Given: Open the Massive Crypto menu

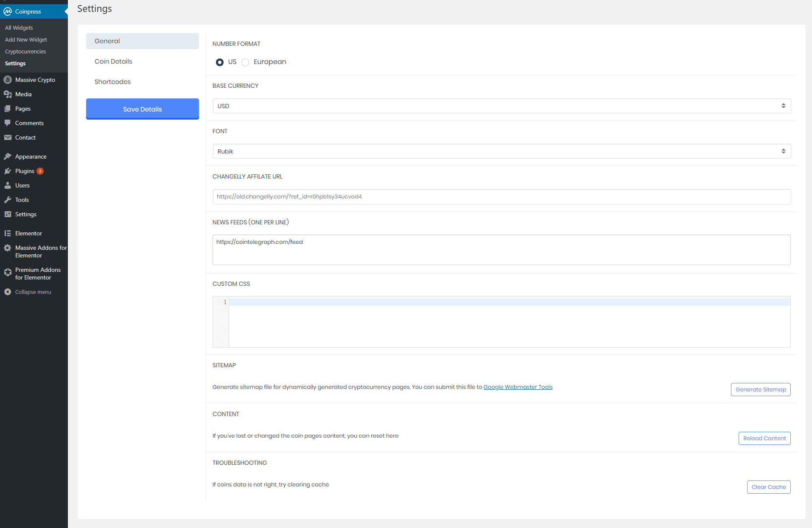Looking at the screenshot, I should [34, 80].
